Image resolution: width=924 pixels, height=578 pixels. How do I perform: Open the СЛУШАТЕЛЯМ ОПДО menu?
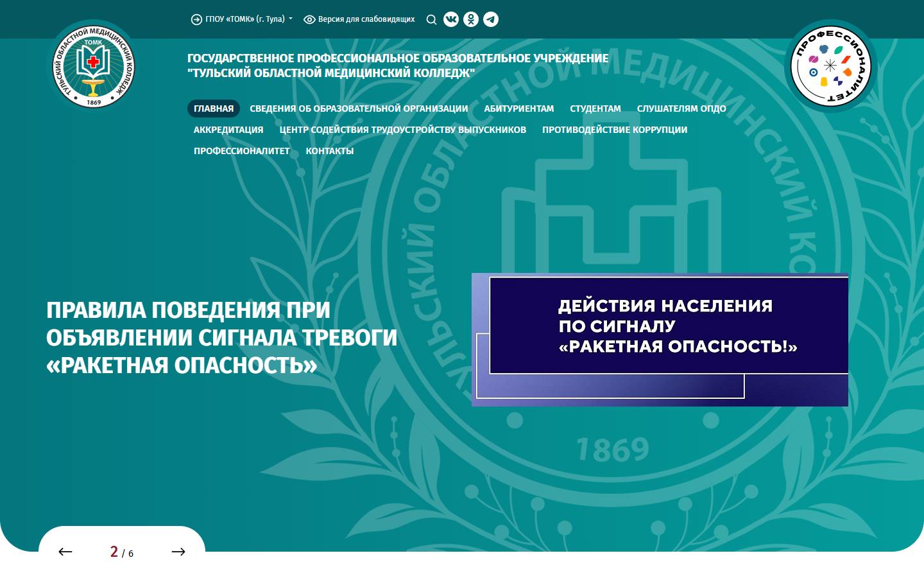click(x=681, y=109)
